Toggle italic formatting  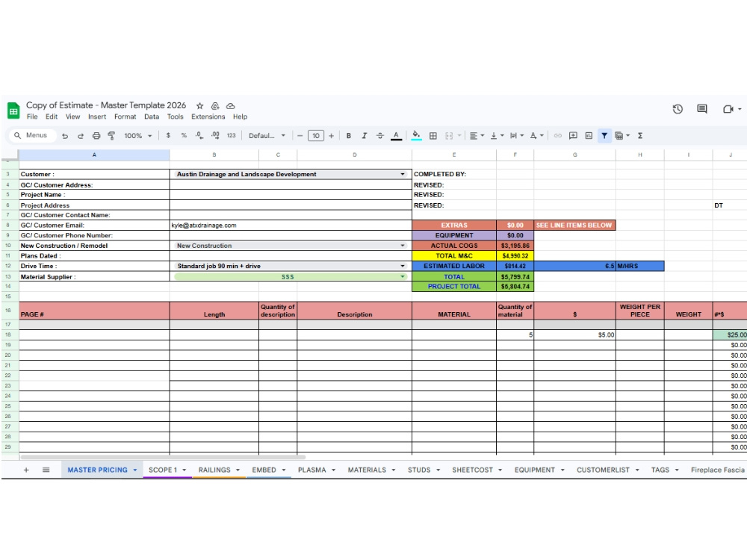[x=365, y=136]
